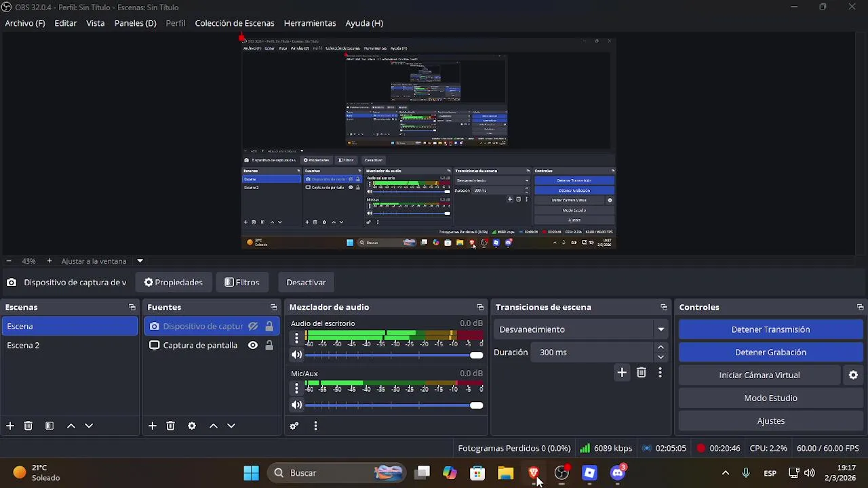Open the Colección de Escenas menu
This screenshot has height=488, width=868.
click(x=235, y=23)
